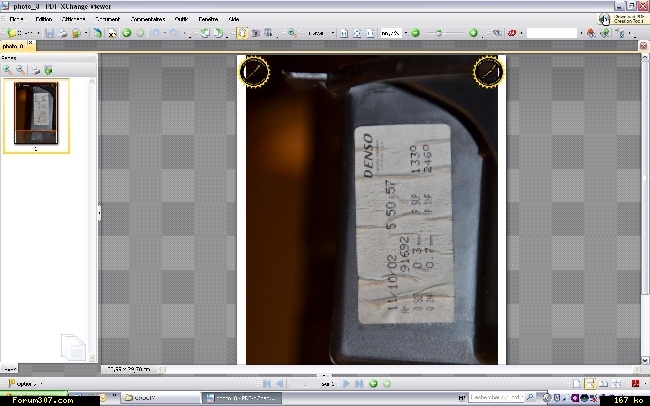Adjust the zoom slider handle
Image resolution: width=650 pixels, height=406 pixels.
pyautogui.click(x=439, y=33)
